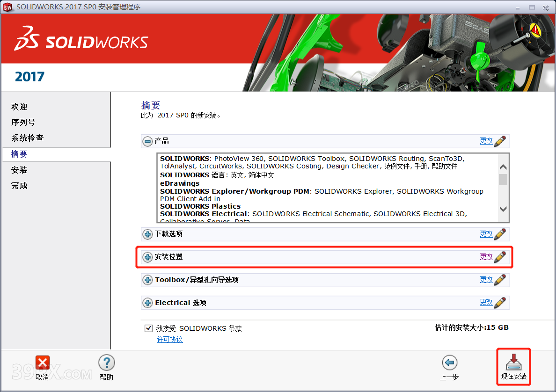Screen dimensions: 556x392
Task: Expand the Toolbox/异型孔向导选项 section
Action: click(148, 280)
